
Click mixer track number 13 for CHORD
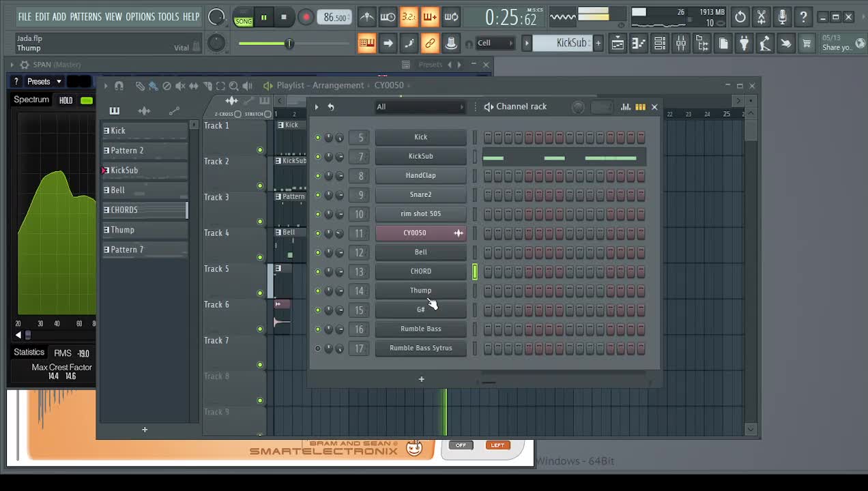[x=360, y=271]
